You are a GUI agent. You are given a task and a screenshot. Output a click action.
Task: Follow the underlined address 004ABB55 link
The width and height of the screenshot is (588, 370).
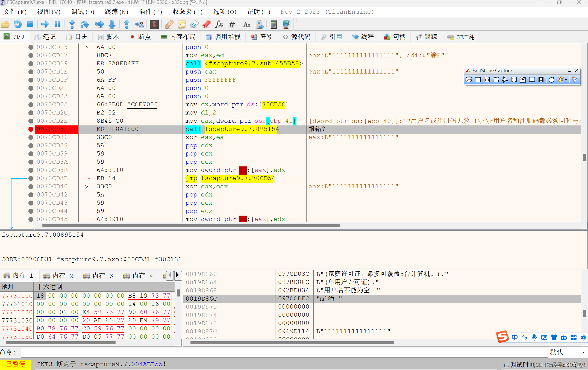coord(146,364)
